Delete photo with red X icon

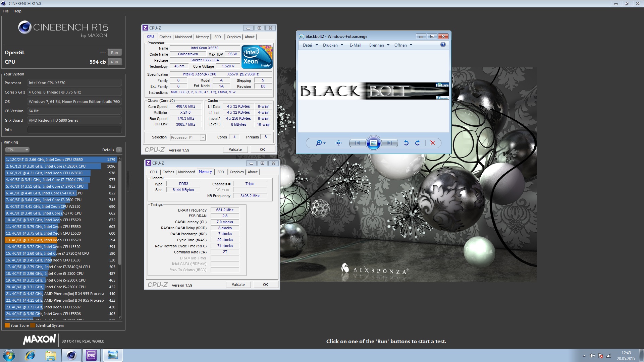point(433,143)
